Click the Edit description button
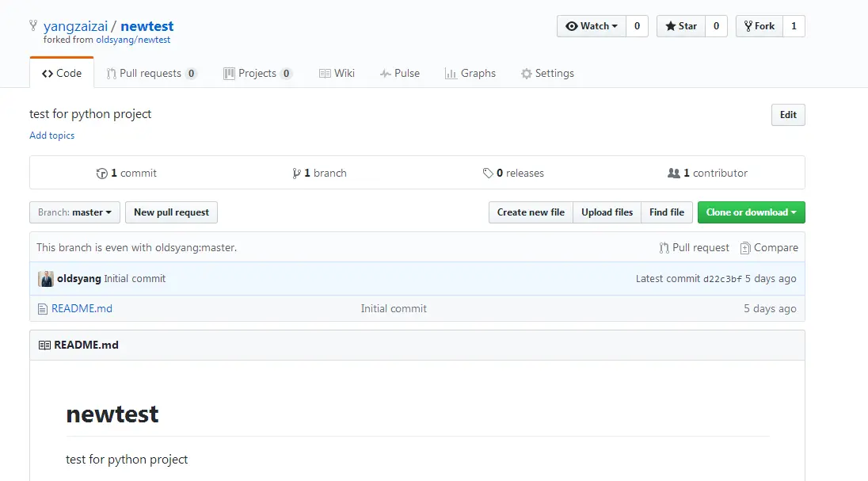The height and width of the screenshot is (481, 868). (788, 115)
